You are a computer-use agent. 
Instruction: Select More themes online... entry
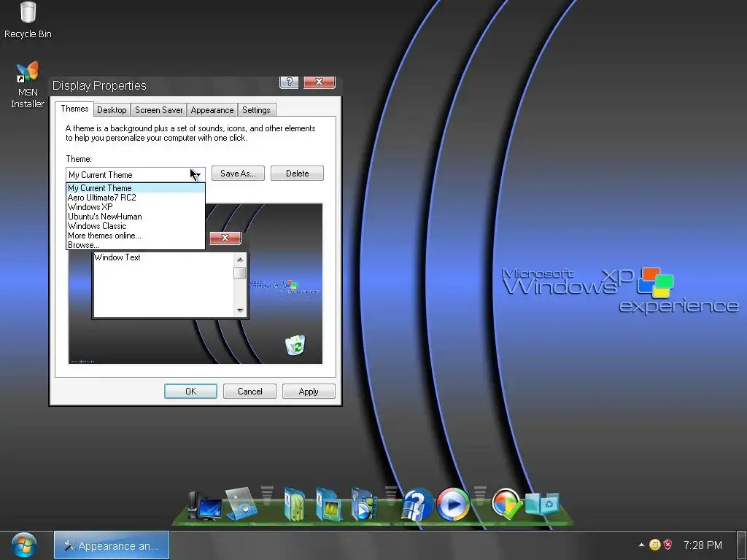pos(135,236)
